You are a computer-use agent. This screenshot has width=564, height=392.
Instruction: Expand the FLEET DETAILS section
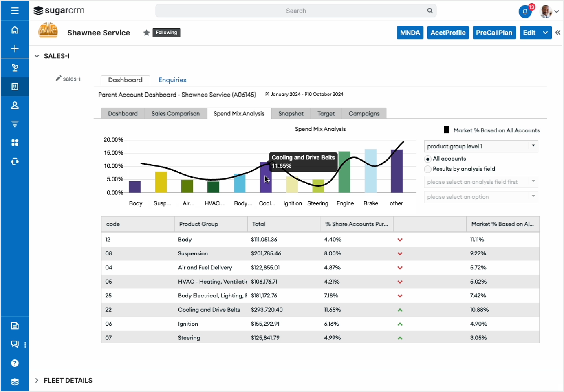click(37, 380)
